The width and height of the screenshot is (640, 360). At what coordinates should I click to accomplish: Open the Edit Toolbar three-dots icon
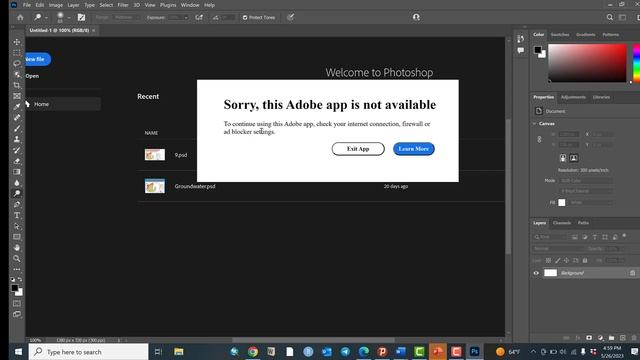click(17, 269)
